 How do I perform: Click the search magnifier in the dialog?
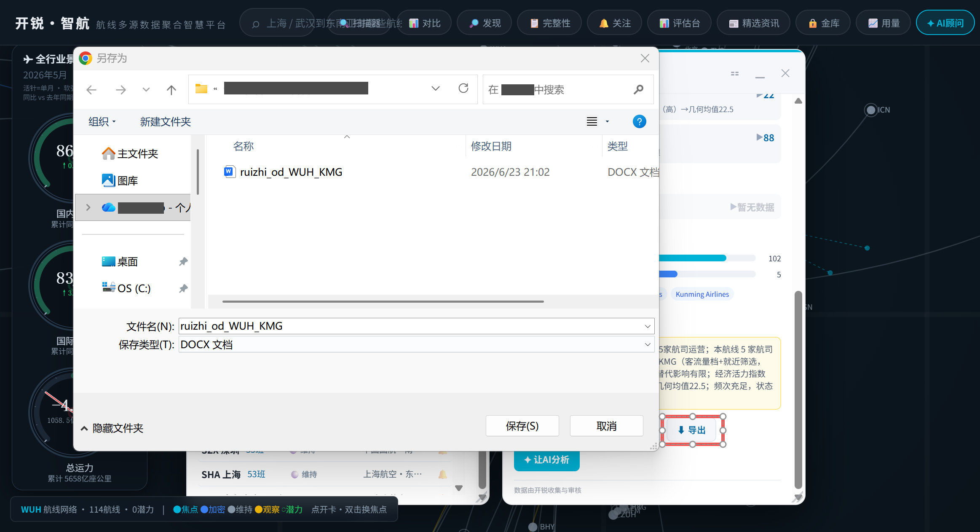[x=639, y=89]
